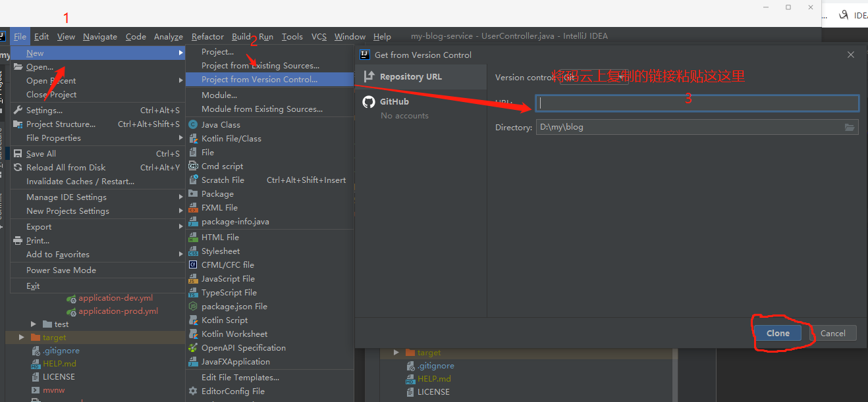Viewport: 868px width, 402px height.
Task: Click the Open folder icon
Action: click(18, 67)
